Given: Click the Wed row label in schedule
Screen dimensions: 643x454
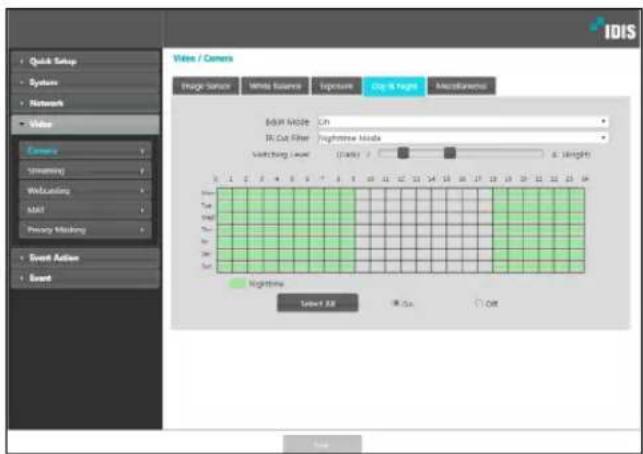Looking at the screenshot, I should pyautogui.click(x=208, y=217).
